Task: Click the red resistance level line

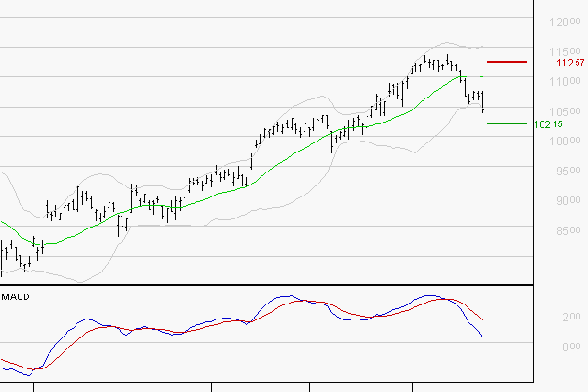Action: [x=506, y=62]
